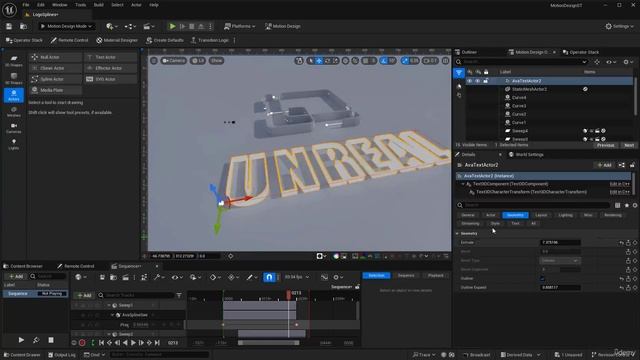Open the Bevel Type dropdown

[x=560, y=260]
